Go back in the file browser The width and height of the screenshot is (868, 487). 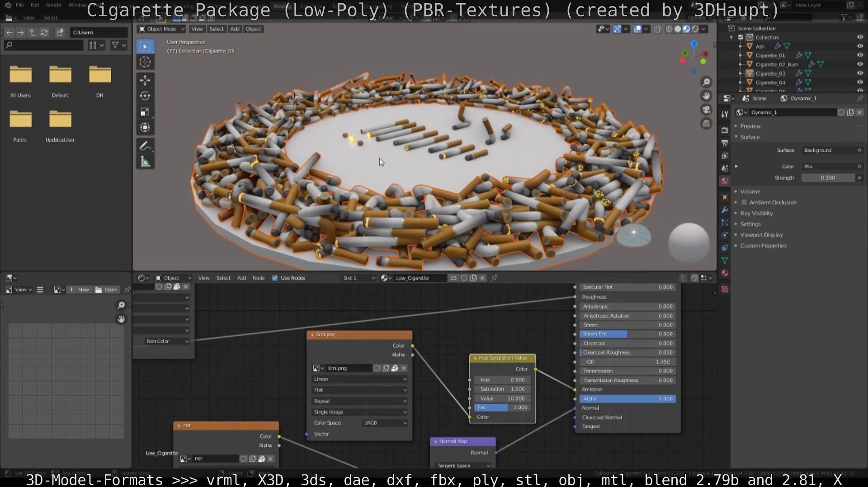pos(9,33)
